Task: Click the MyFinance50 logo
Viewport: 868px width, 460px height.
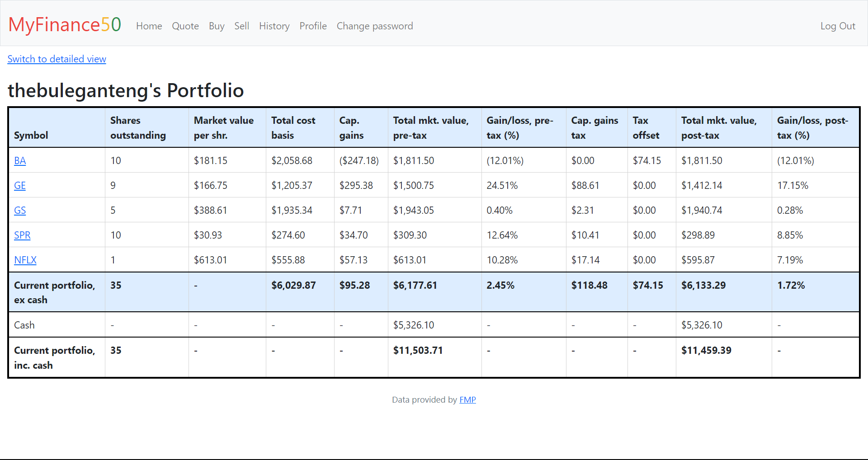Action: 65,24
